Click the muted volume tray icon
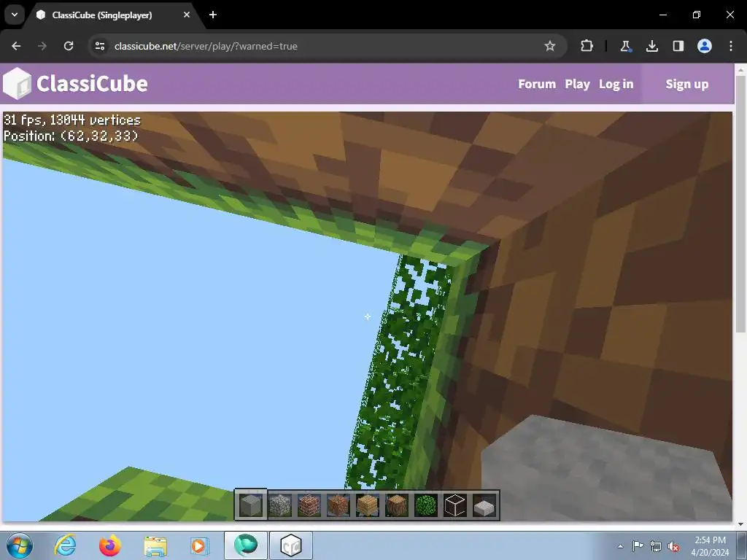The height and width of the screenshot is (560, 747). (x=673, y=547)
